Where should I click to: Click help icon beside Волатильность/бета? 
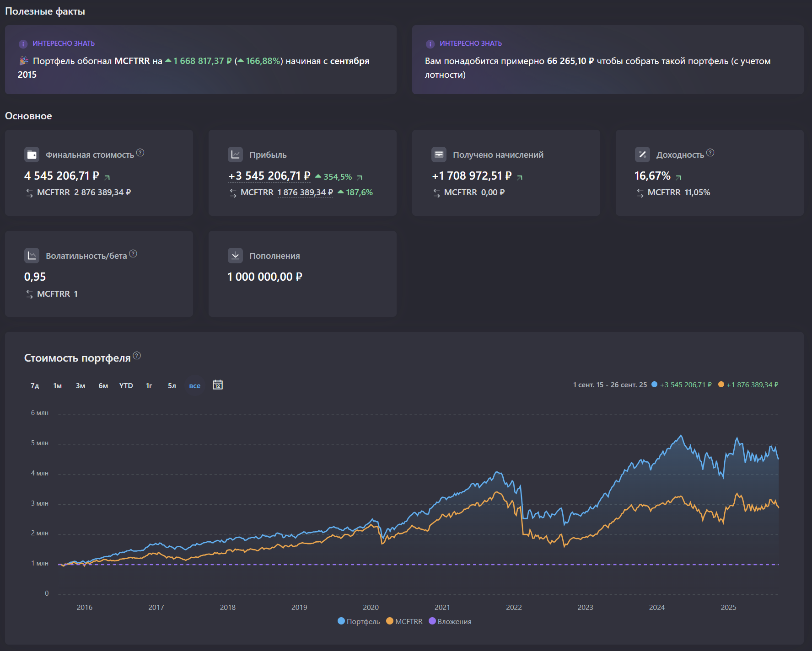(x=133, y=254)
